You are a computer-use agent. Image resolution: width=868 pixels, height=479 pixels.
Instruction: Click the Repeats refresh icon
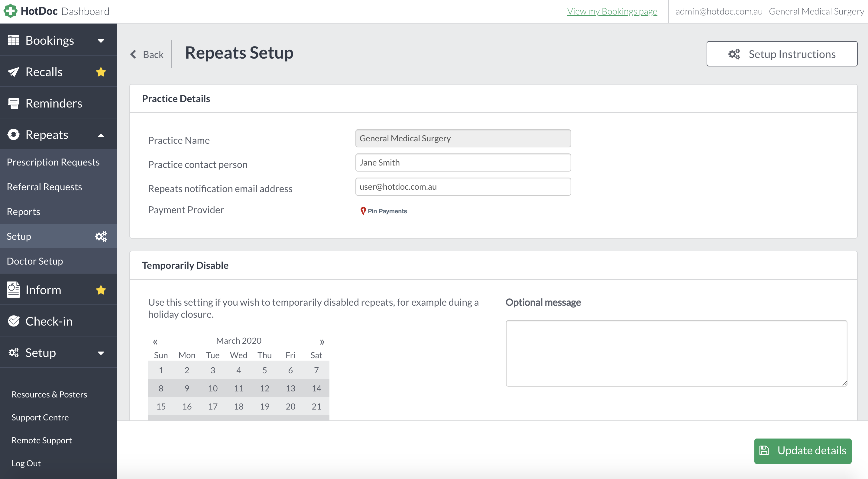(x=14, y=135)
